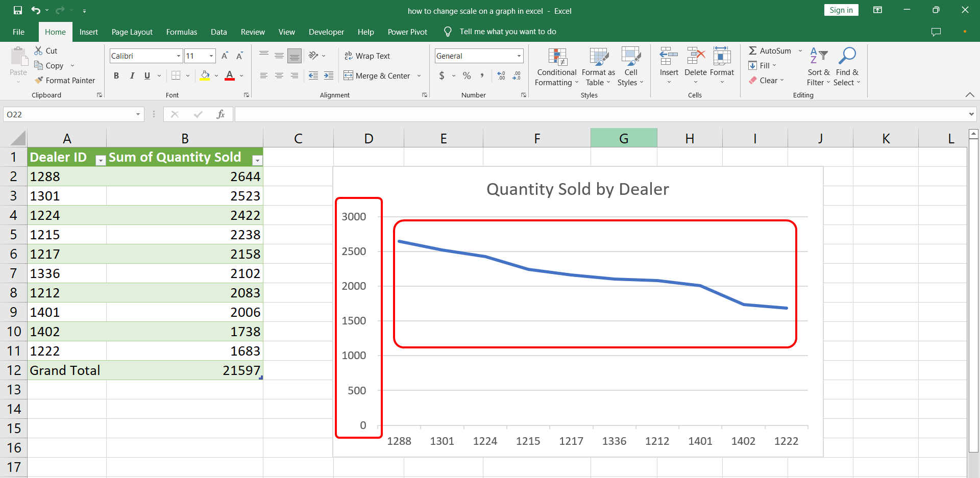
Task: Click the Fill Color paint bucket
Action: [205, 76]
